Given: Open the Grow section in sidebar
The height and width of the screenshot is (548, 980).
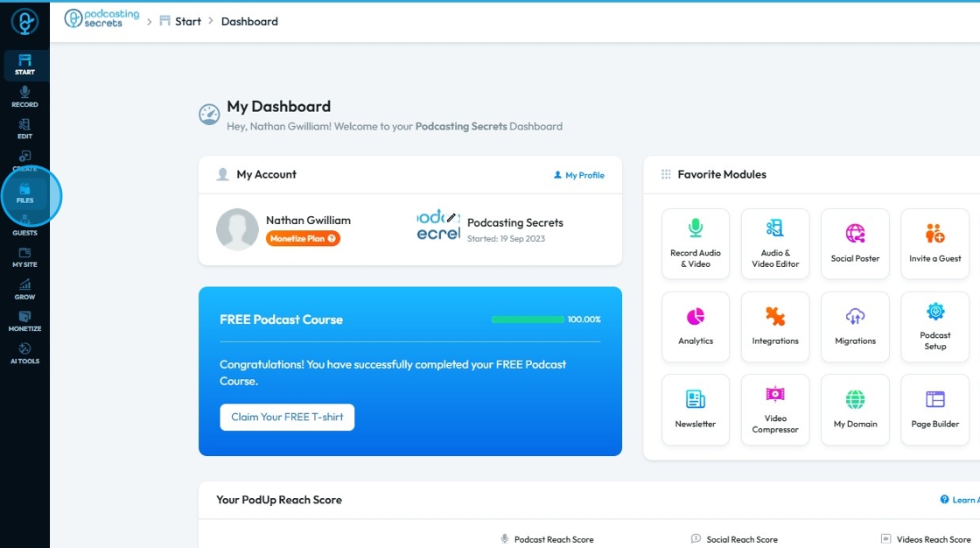Looking at the screenshot, I should (x=25, y=290).
